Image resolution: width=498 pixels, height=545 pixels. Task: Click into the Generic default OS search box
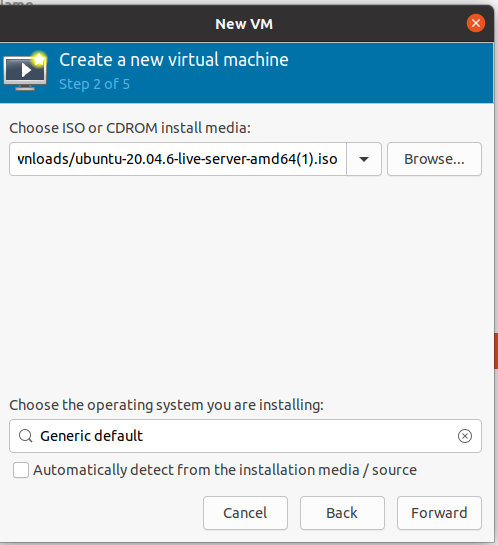point(245,436)
